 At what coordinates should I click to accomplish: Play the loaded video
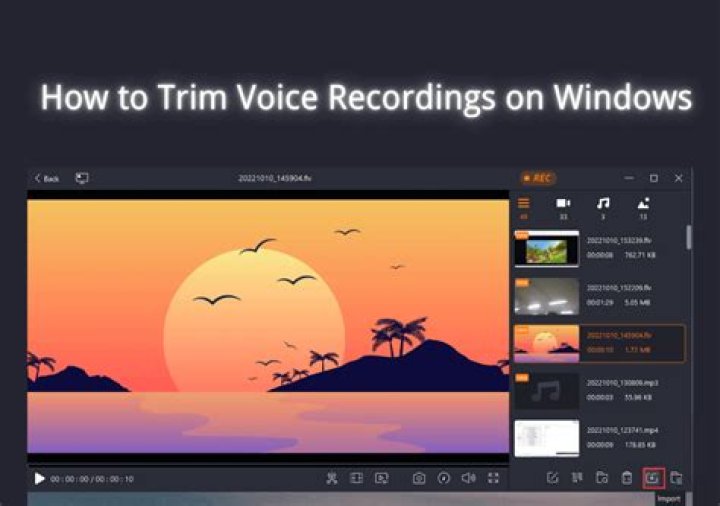click(39, 479)
